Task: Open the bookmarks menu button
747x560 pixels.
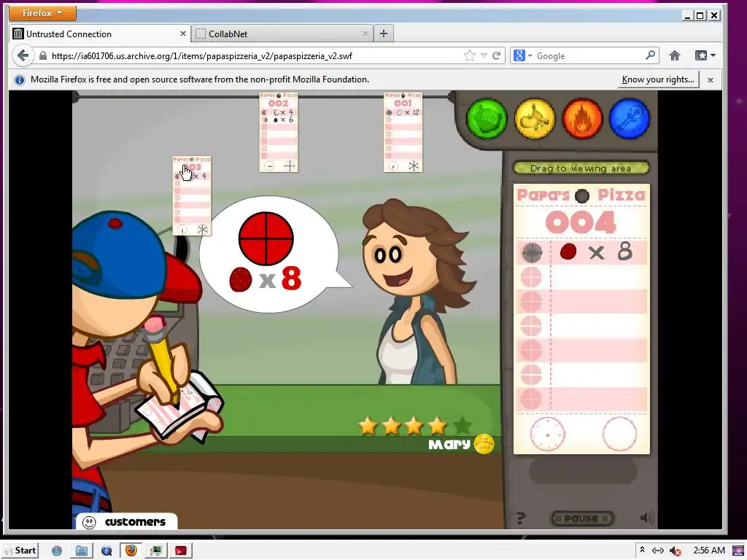Action: (x=705, y=55)
